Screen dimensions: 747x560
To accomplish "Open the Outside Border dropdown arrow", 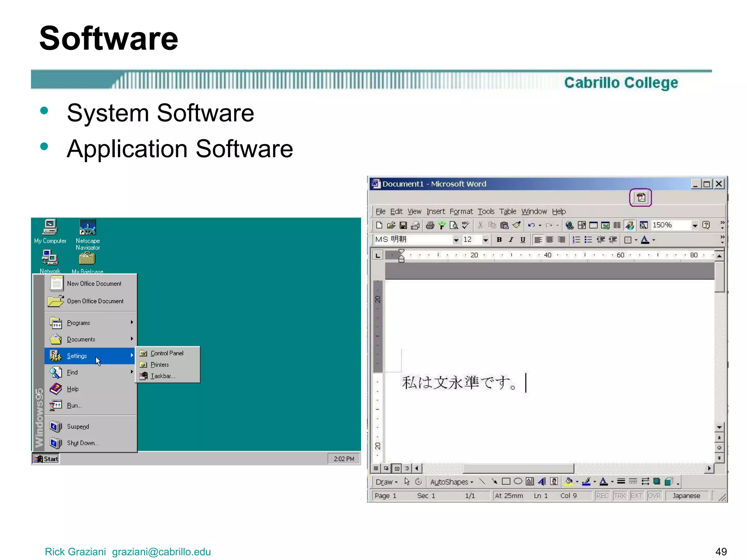I will 636,240.
